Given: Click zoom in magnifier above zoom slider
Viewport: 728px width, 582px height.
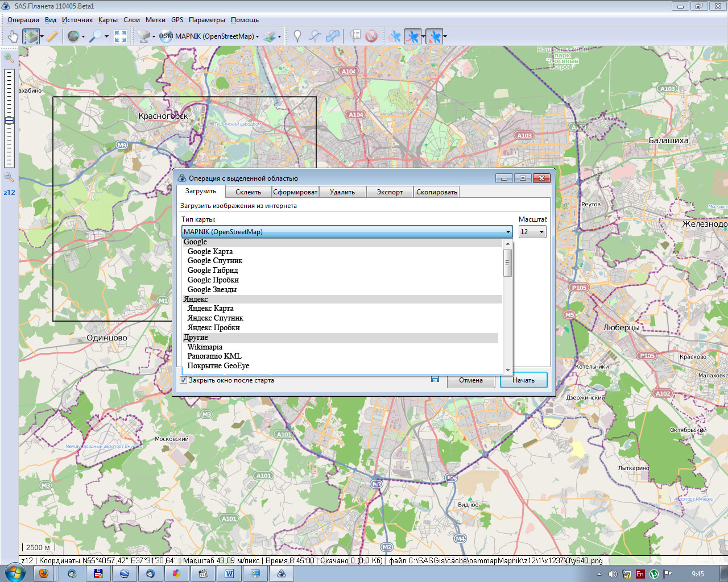Looking at the screenshot, I should [9, 57].
